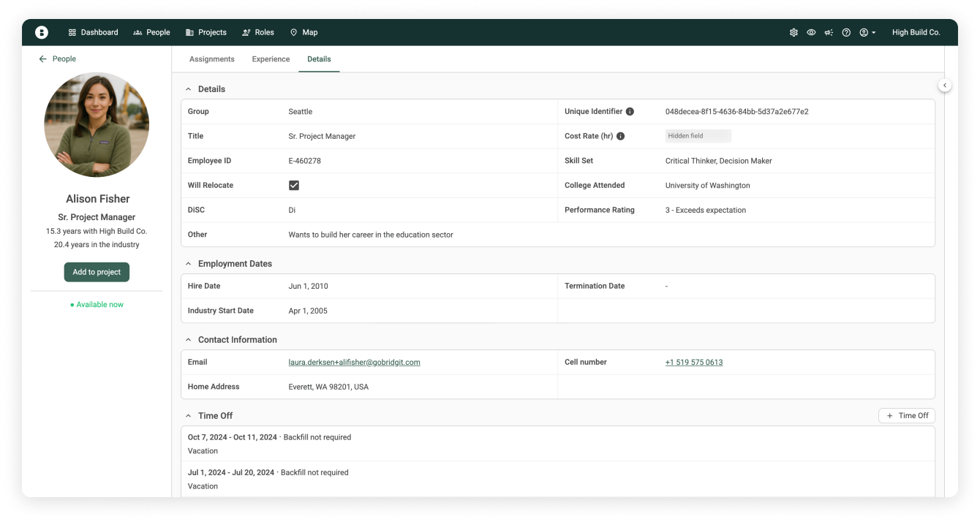This screenshot has height=522, width=980.
Task: Open announcements megaphone icon
Action: (x=829, y=33)
